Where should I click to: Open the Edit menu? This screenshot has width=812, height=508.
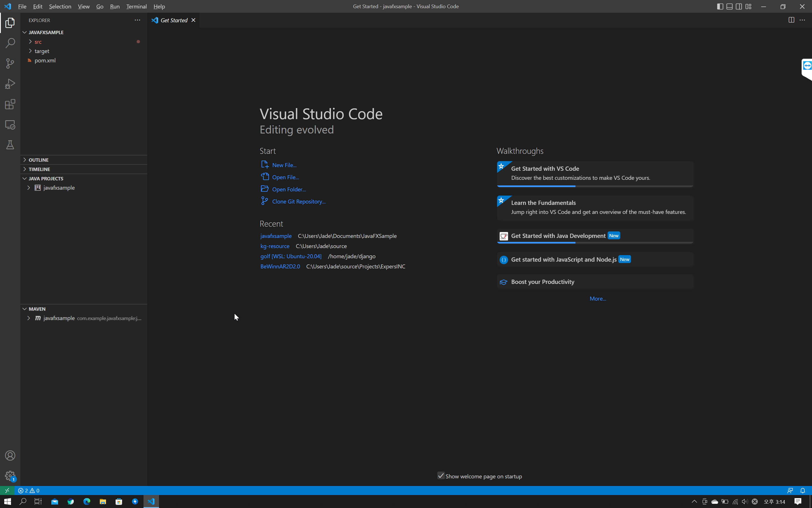point(37,6)
